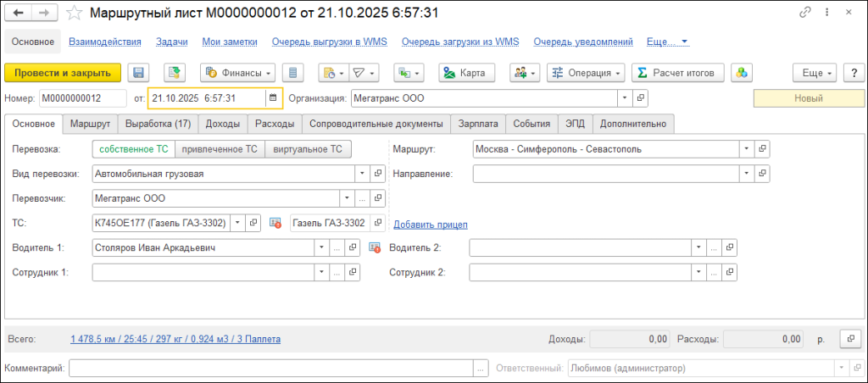Click the link icon in the title bar

(x=805, y=13)
